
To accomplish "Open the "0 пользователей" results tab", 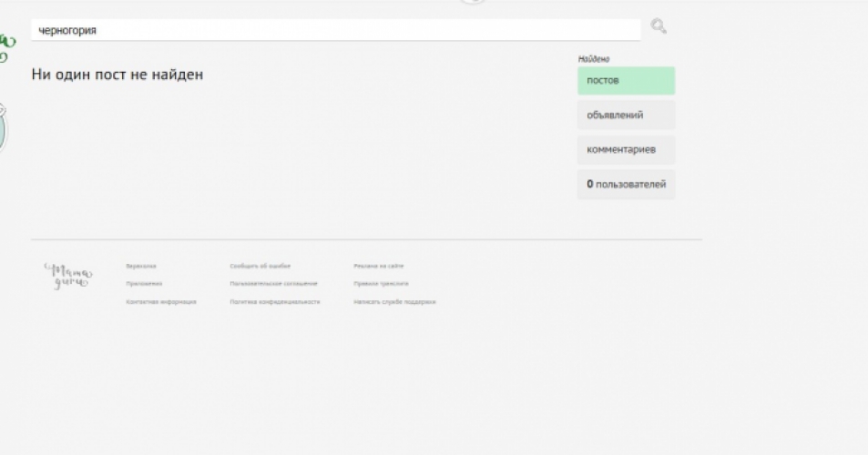I will point(626,185).
